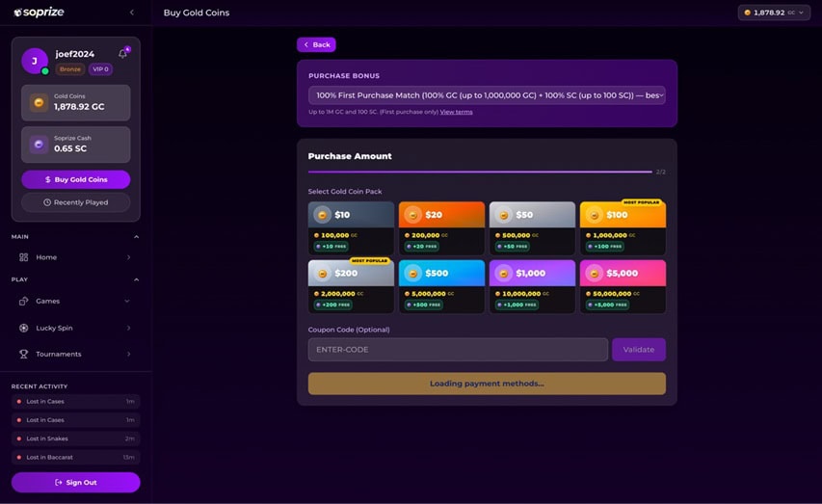
Task: Validate the coupon code
Action: click(639, 349)
